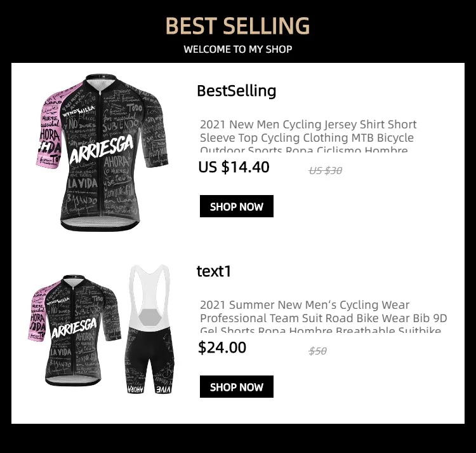Select the bib shorts product image
The image size is (476, 453).
point(150,329)
